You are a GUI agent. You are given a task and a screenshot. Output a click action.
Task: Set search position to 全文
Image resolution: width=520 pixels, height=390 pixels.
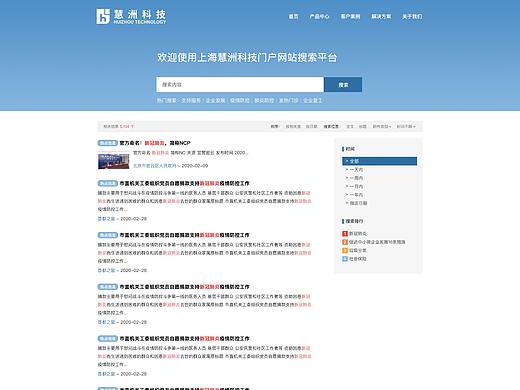click(x=350, y=127)
